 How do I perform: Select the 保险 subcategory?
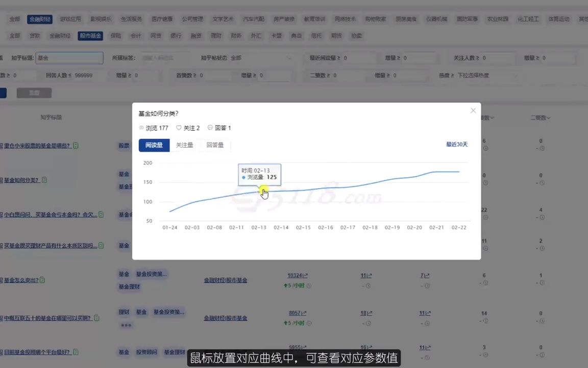(115, 36)
